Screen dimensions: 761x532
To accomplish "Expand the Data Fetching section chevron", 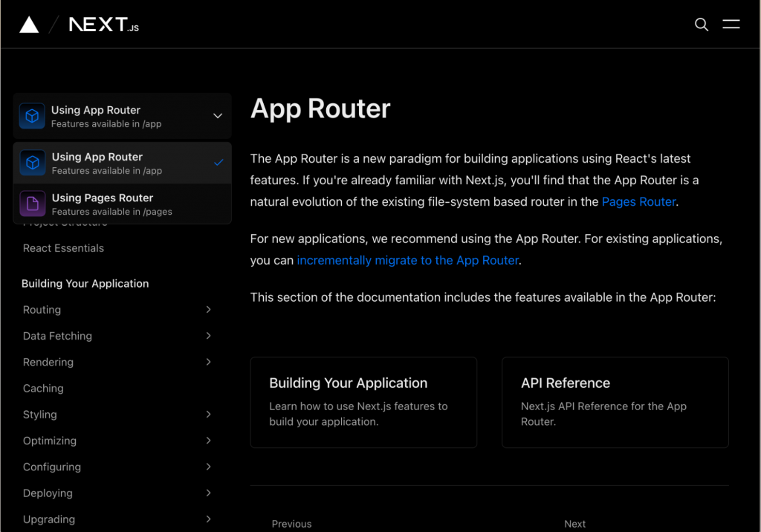I will [x=208, y=336].
